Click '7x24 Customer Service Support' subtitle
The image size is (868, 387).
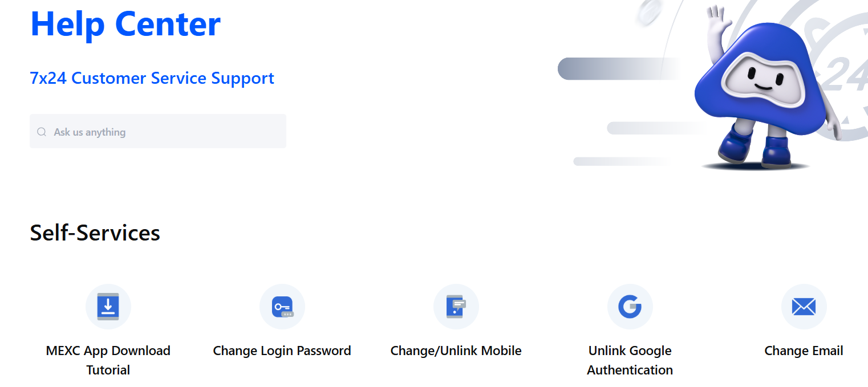point(152,78)
